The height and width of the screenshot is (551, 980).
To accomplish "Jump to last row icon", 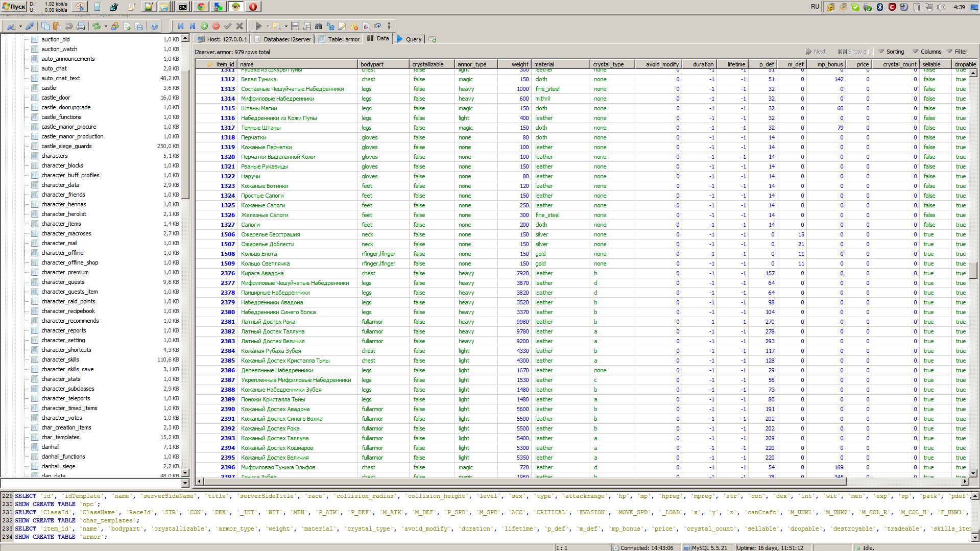I will (x=193, y=26).
